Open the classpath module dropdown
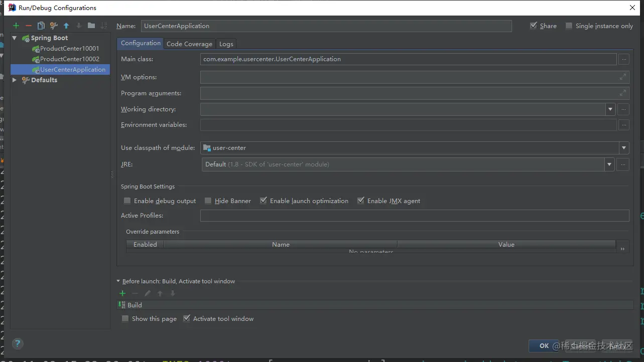 pyautogui.click(x=624, y=148)
